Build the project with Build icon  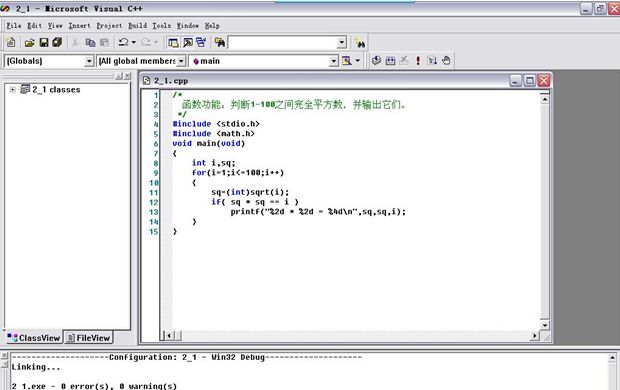tap(390, 61)
